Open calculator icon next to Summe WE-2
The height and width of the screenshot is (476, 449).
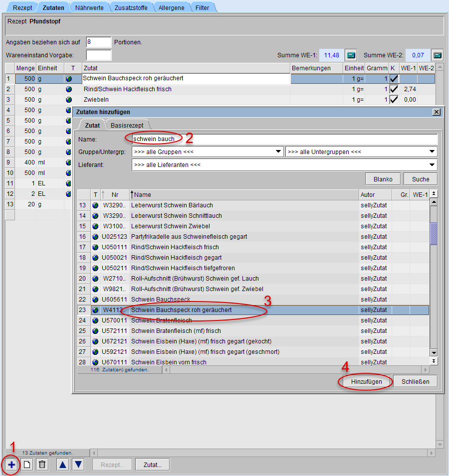coord(437,55)
